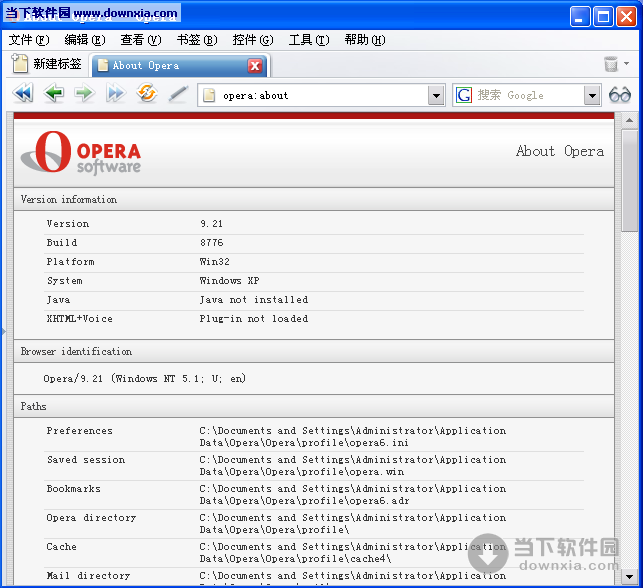Click the build number 8776

pos(212,243)
